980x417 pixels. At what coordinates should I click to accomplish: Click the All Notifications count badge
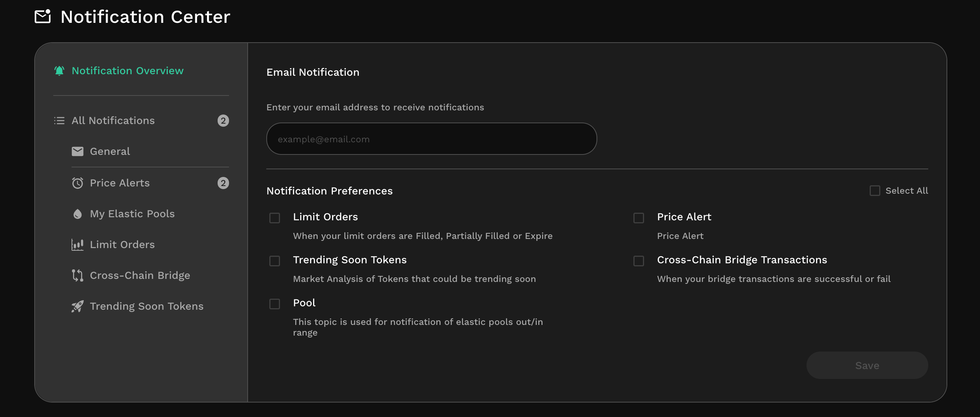pos(223,121)
